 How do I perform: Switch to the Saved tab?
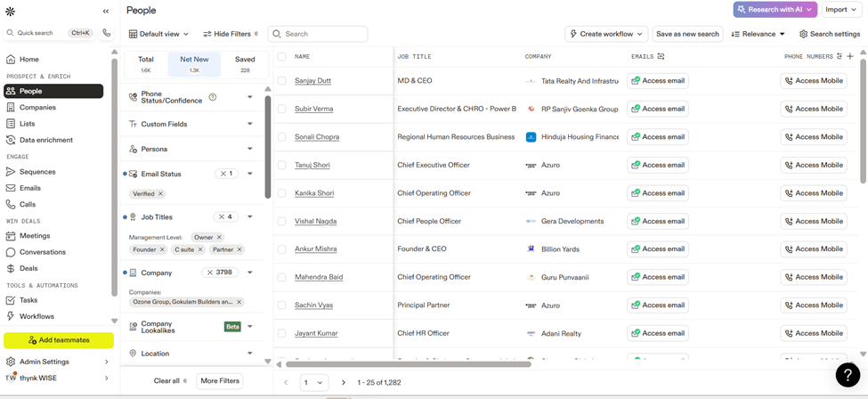point(245,64)
